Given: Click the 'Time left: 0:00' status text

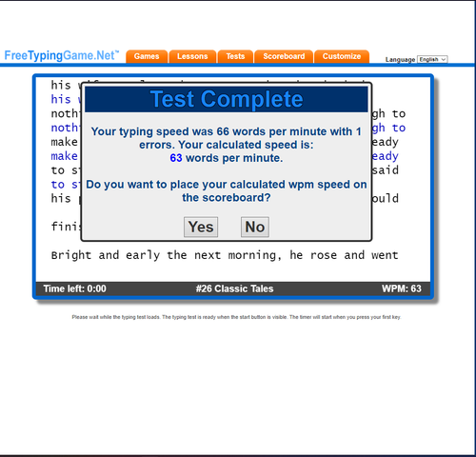Looking at the screenshot, I should pos(75,288).
